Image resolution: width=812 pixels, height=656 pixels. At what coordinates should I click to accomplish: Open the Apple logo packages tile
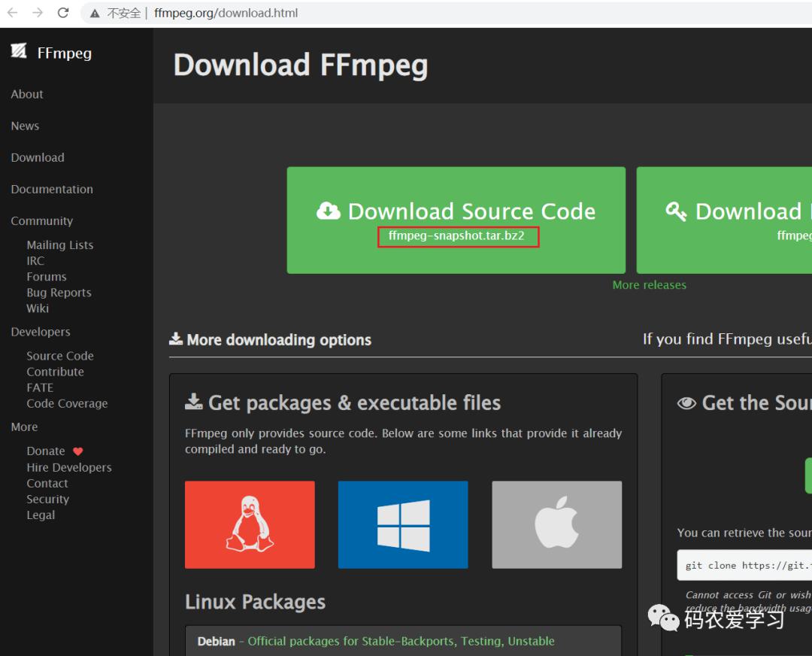point(556,524)
